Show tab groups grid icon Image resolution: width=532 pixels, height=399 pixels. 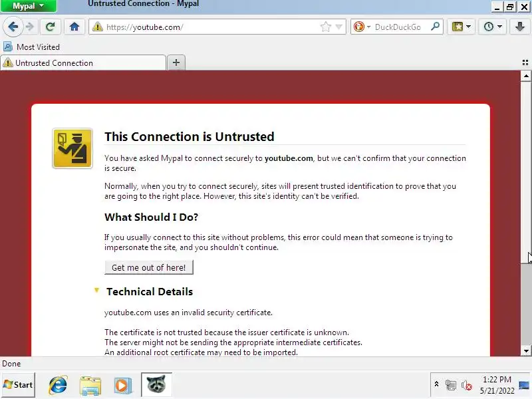pyautogui.click(x=525, y=63)
